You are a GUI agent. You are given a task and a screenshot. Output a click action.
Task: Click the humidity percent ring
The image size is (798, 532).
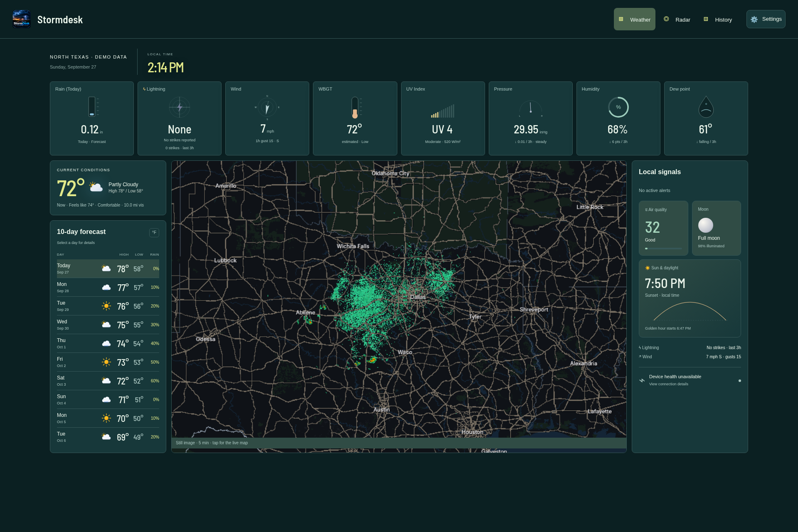(618, 107)
